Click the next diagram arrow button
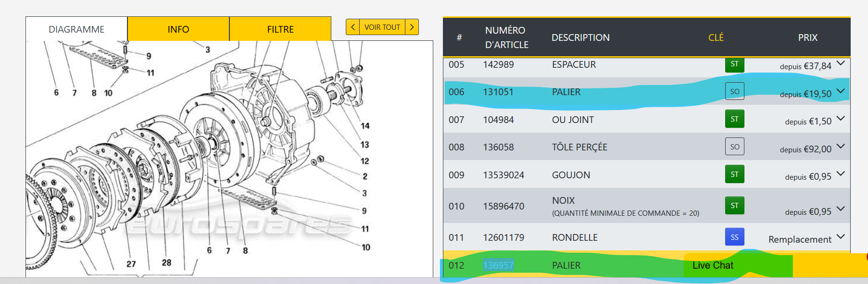 (412, 27)
